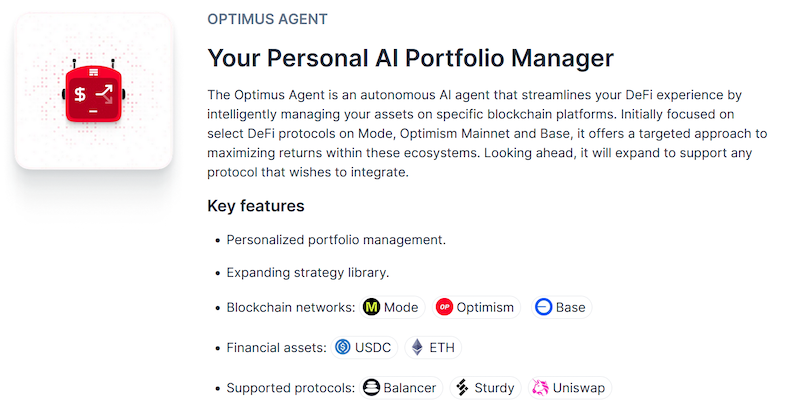Click the Uniswap pink unicorn icon
The image size is (800, 409).
tap(541, 387)
